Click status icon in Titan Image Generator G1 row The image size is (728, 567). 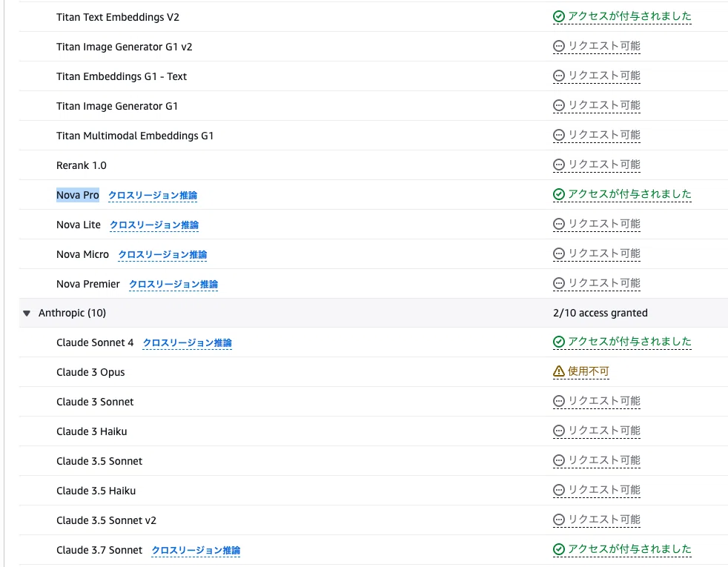pos(559,106)
